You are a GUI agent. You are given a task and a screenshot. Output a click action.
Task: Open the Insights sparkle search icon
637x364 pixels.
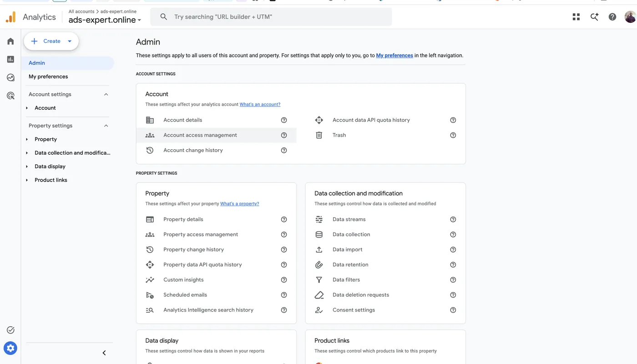coord(594,17)
